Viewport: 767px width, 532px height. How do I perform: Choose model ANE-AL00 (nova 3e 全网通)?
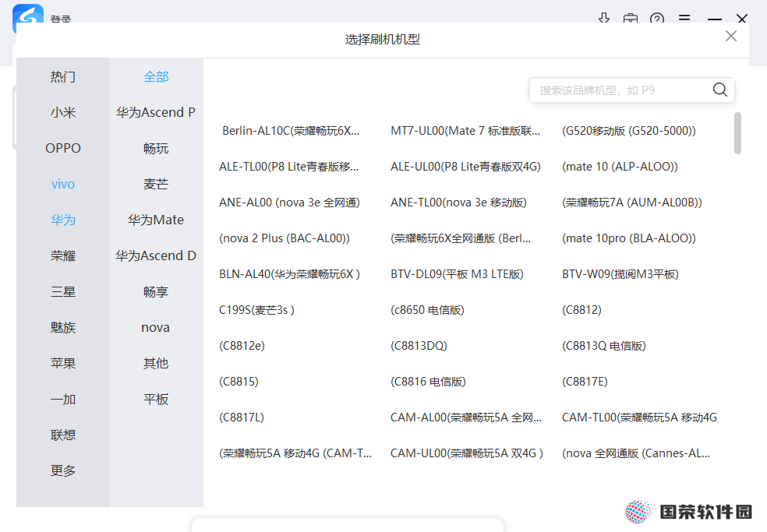pos(289,203)
